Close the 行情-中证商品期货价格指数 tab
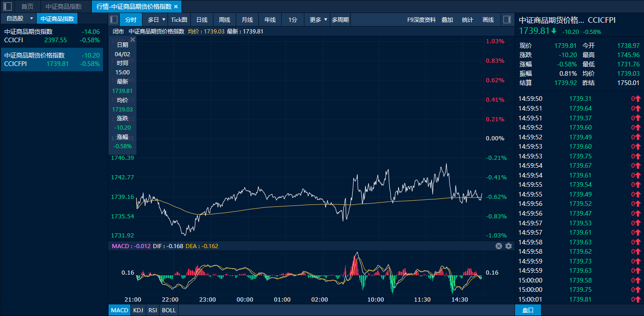Screen dimensions: 644x316 click(x=176, y=7)
